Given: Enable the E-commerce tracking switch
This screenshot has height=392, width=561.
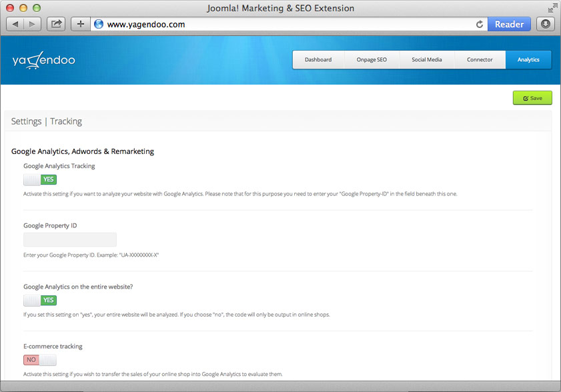Looking at the screenshot, I should click(40, 360).
